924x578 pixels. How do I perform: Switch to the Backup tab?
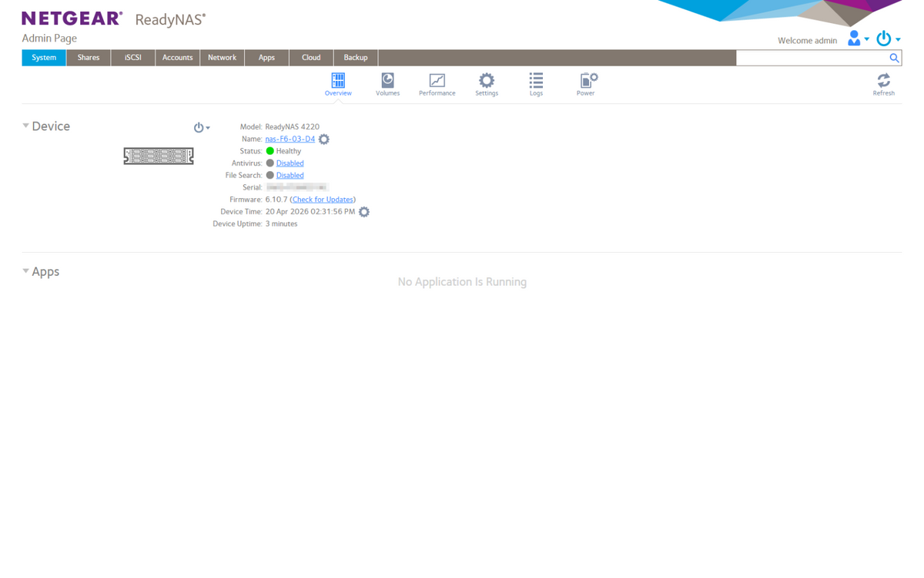[x=356, y=58]
